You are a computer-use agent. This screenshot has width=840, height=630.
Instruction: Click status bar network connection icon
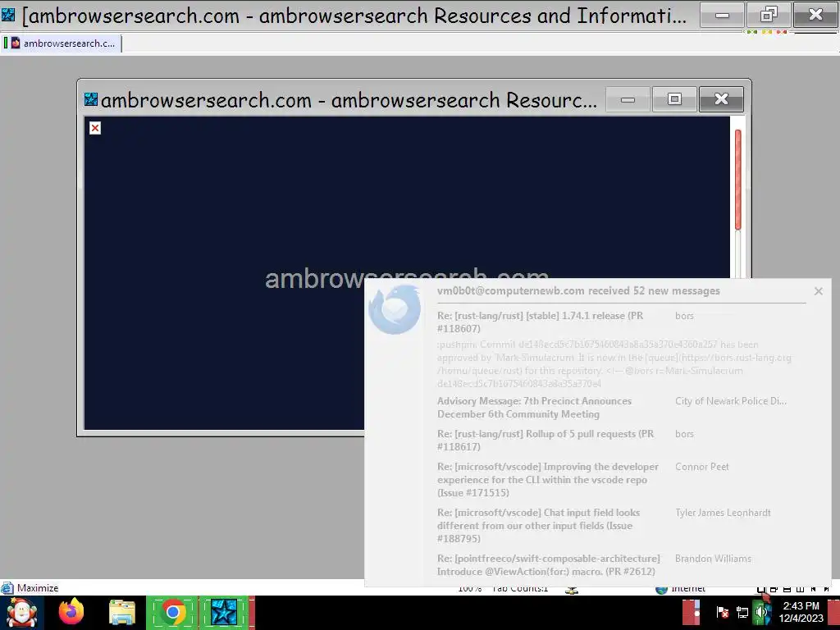(572, 591)
